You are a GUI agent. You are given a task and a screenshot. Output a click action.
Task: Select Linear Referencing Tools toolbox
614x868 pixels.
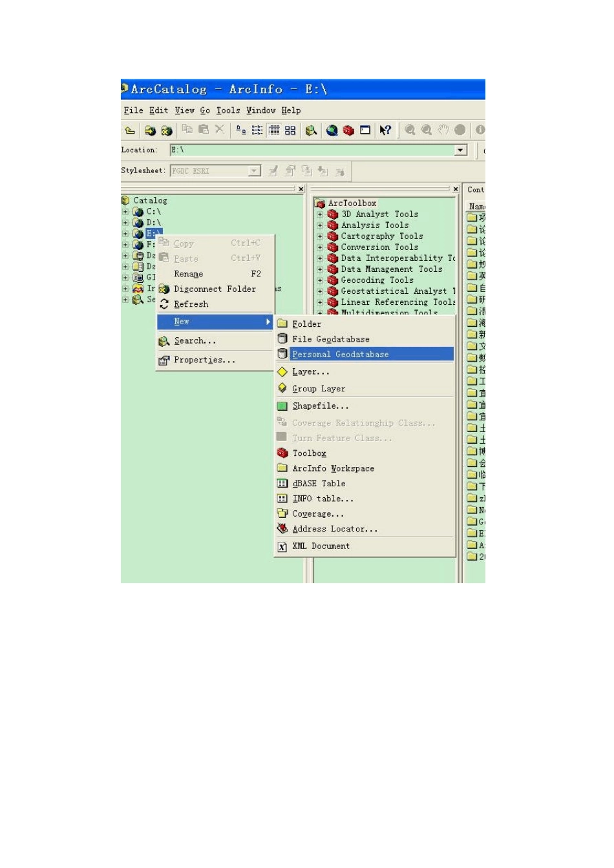398,302
